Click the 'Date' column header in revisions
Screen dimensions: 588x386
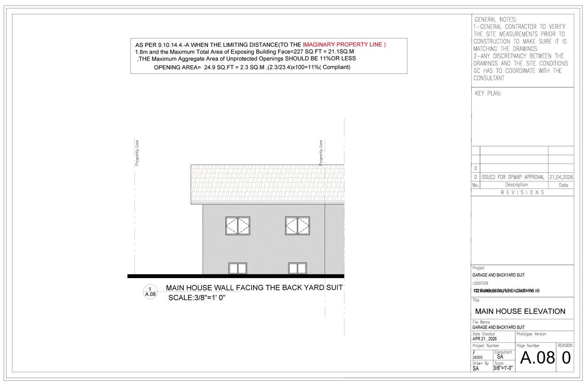point(564,185)
